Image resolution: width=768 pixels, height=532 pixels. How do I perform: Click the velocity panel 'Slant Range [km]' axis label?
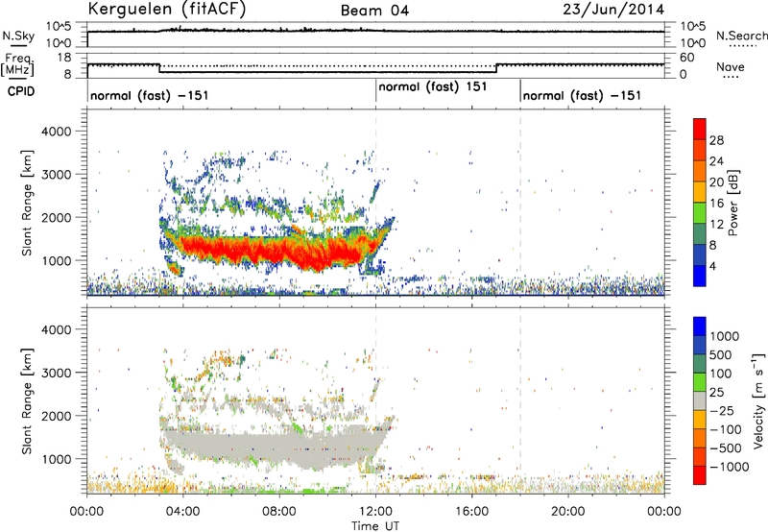[x=27, y=400]
